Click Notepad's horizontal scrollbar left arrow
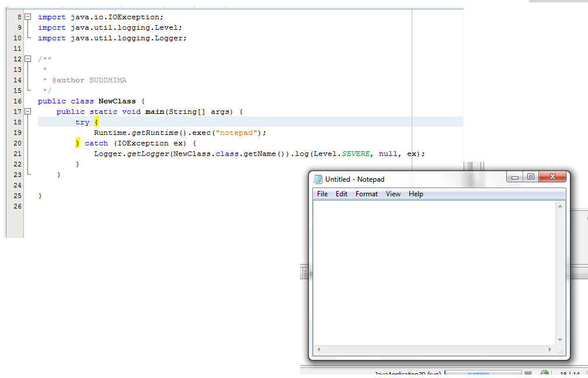 point(318,349)
